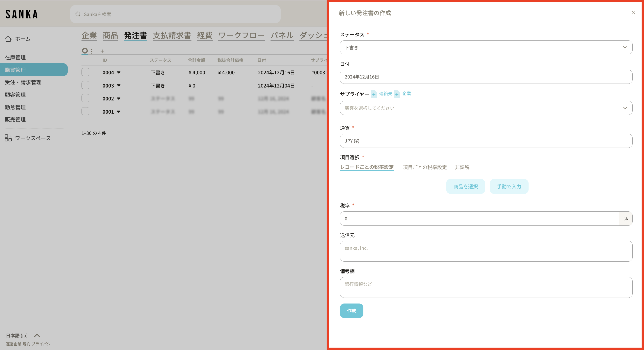Click the home icon in sidebar
Viewport: 644px width, 350px height.
(x=8, y=39)
